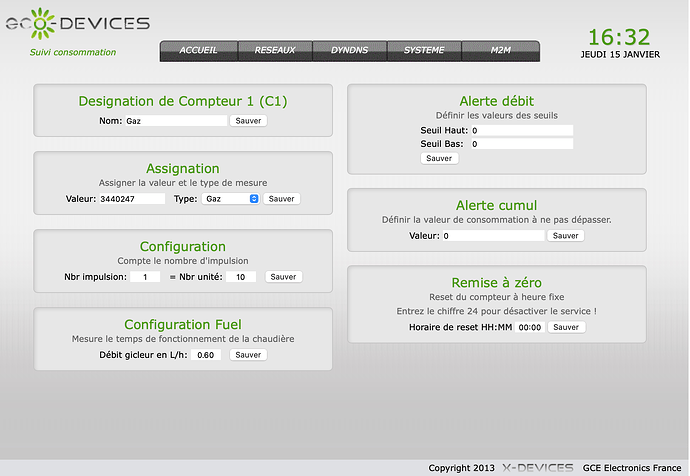Click the Nbr impulsion field
Screen dimensions: 690x476
144,277
